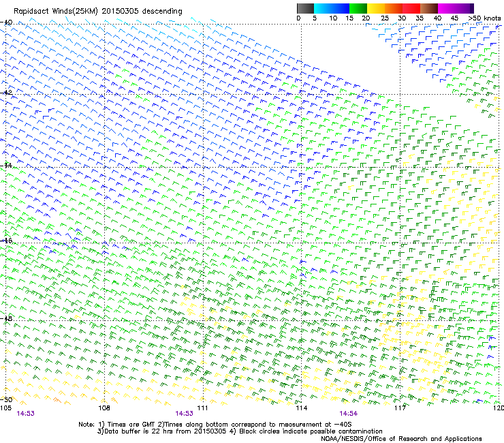Click the cyan 5-10 knots legend color
The image size is (504, 443).
(323, 8)
